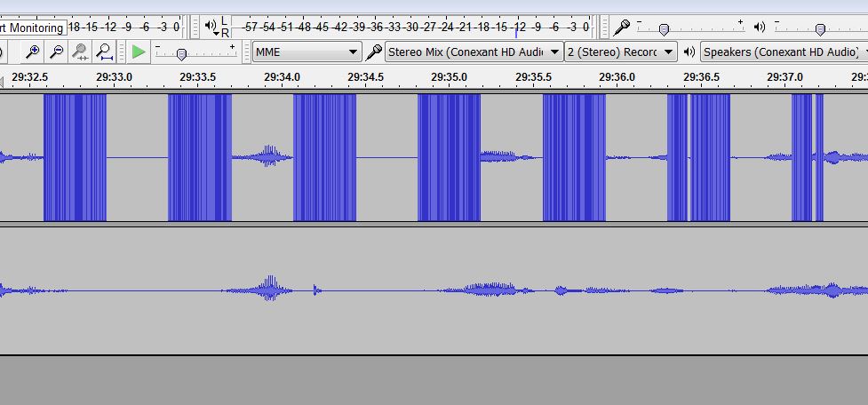Click speaker icon beside Speakers output device
Image resolution: width=868 pixels, height=405 pixels.
pos(689,52)
